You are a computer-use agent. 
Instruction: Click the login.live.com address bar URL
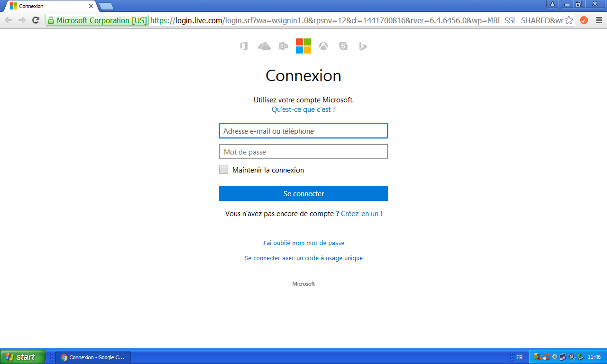pos(356,20)
